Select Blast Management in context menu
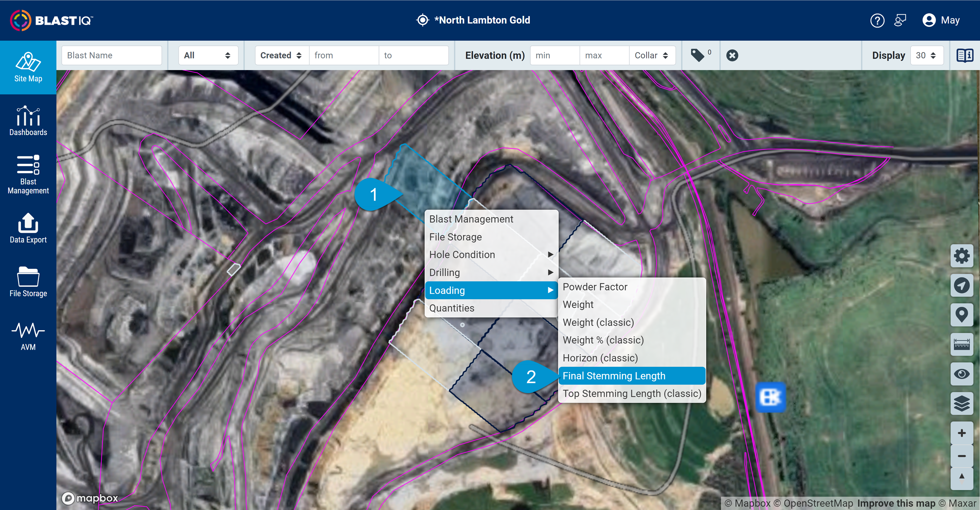 [491, 219]
